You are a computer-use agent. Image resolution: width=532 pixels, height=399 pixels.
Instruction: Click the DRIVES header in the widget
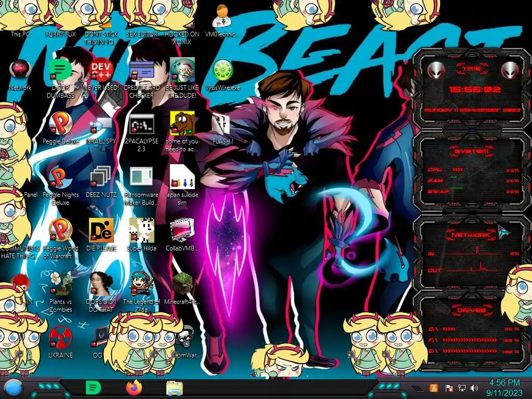tap(472, 310)
